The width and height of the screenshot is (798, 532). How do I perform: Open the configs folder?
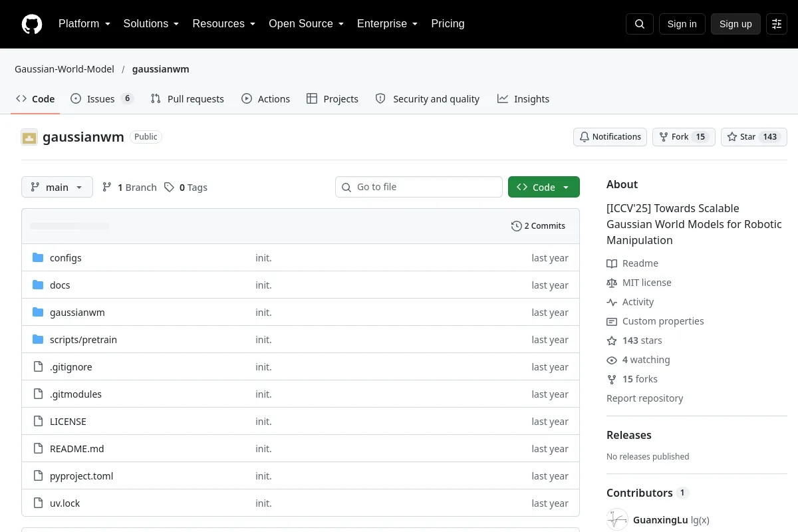pyautogui.click(x=66, y=258)
